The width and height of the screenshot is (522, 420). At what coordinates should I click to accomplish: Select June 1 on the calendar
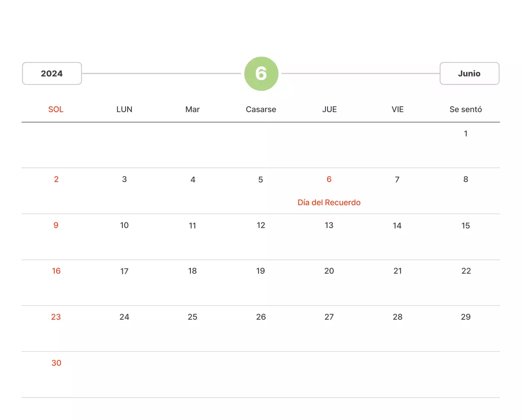pyautogui.click(x=465, y=134)
